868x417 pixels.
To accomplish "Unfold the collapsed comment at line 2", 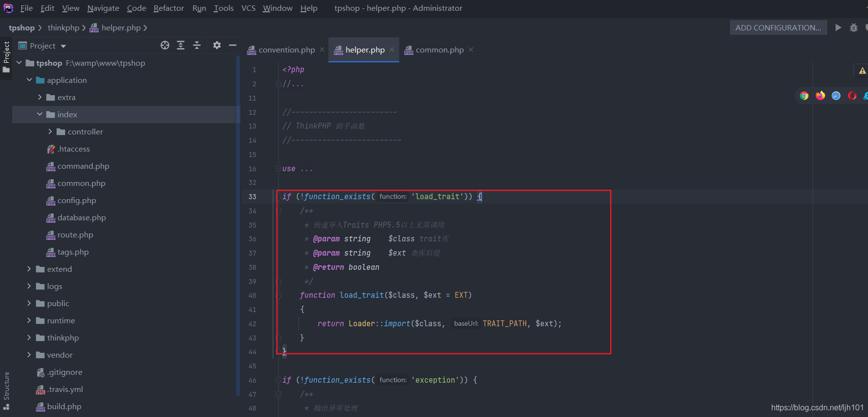I will click(x=278, y=84).
